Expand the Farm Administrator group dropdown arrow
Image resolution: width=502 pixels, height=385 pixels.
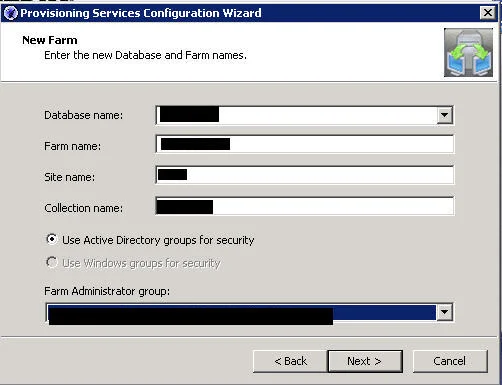pyautogui.click(x=444, y=312)
